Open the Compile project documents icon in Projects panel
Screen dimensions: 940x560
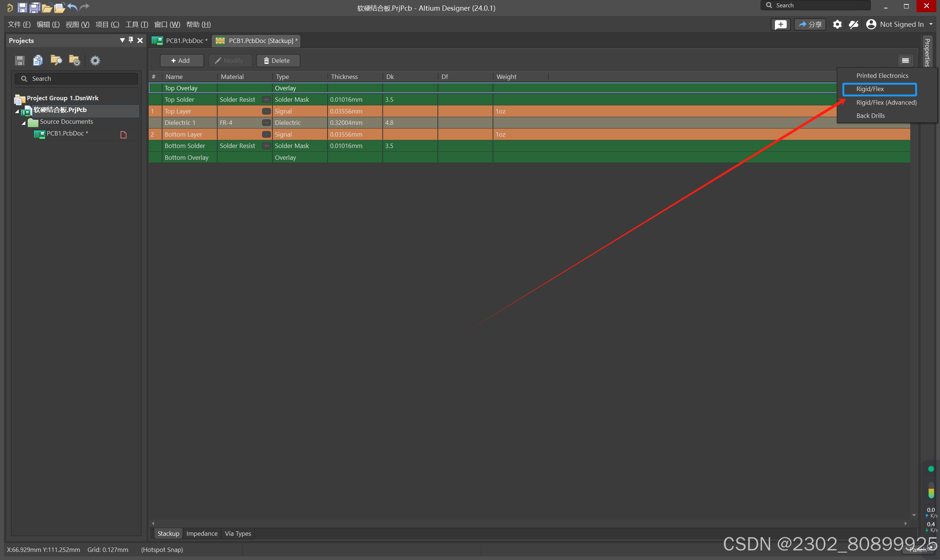point(38,60)
